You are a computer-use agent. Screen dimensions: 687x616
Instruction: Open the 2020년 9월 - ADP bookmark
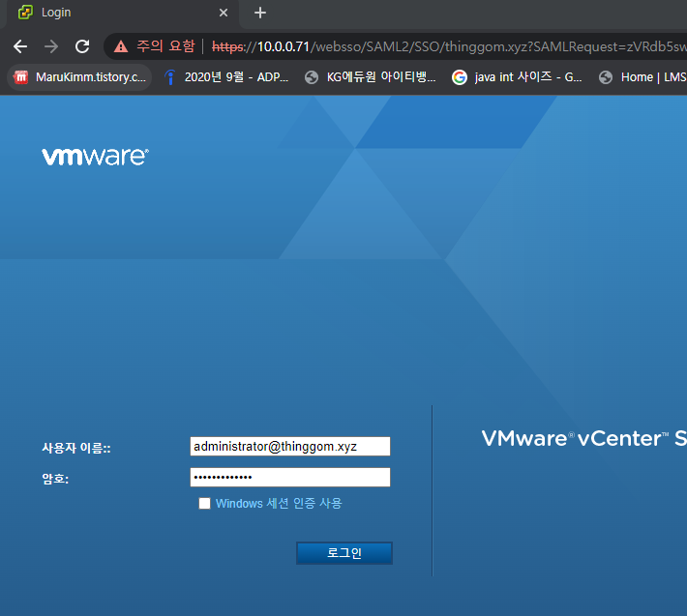pyautogui.click(x=226, y=77)
